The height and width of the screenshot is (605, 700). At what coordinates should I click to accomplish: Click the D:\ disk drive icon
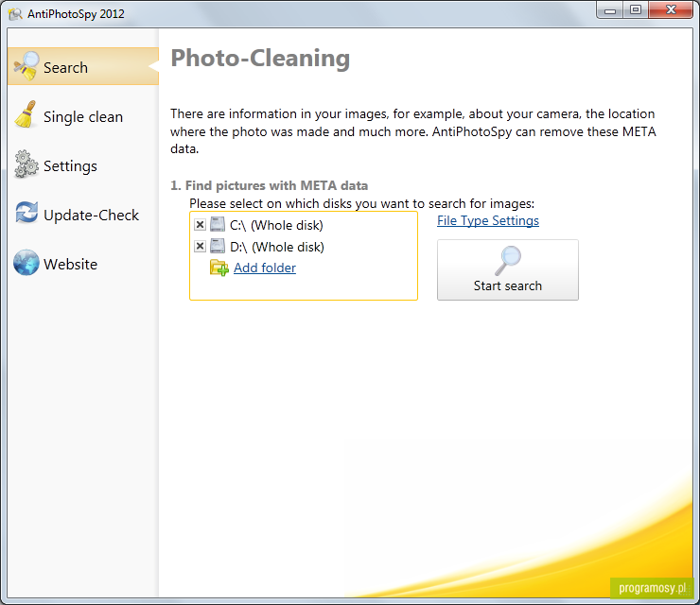tap(218, 246)
